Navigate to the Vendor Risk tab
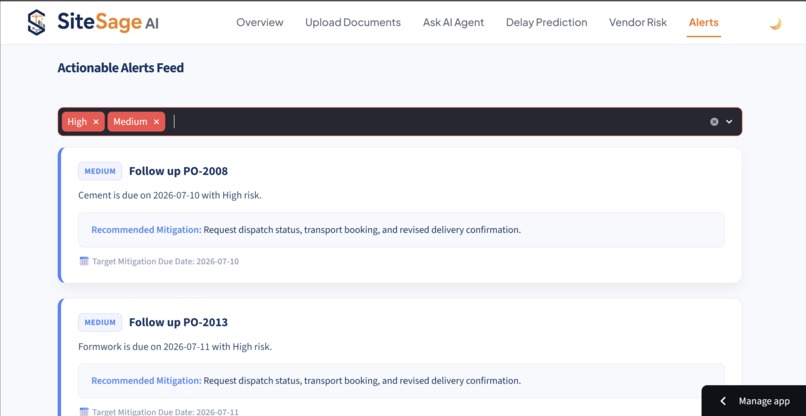This screenshot has width=806, height=416. (x=638, y=23)
